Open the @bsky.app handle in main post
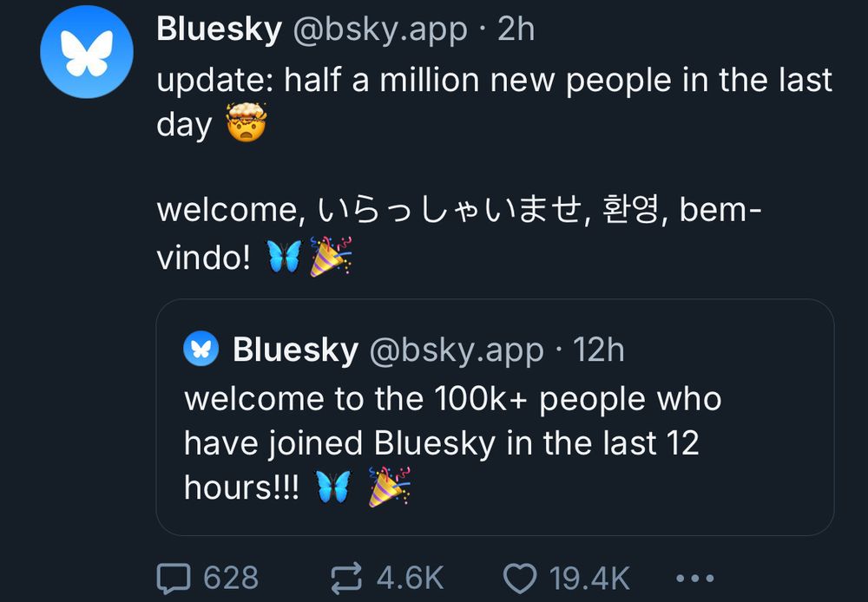 coord(382,29)
